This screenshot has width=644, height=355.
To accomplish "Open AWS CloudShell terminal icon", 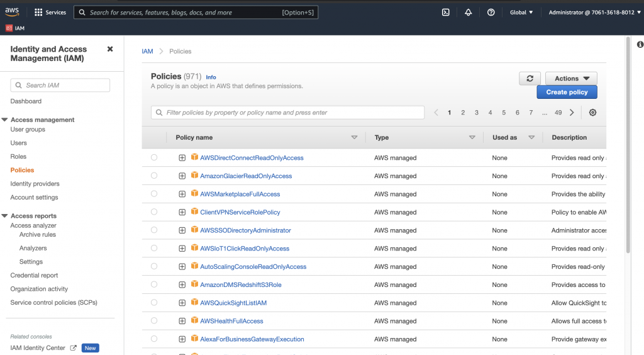I will pos(445,12).
